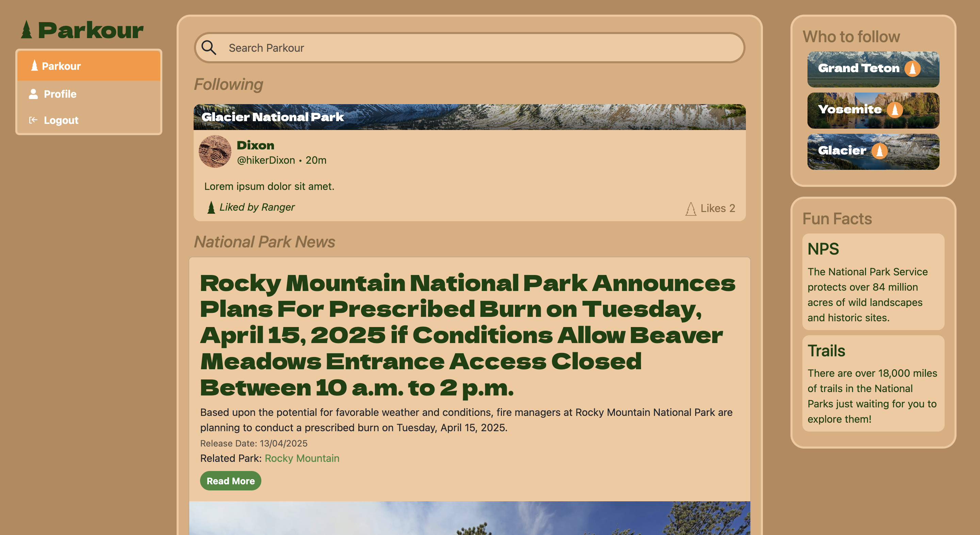Click the news article photo
The width and height of the screenshot is (980, 535).
tap(470, 518)
